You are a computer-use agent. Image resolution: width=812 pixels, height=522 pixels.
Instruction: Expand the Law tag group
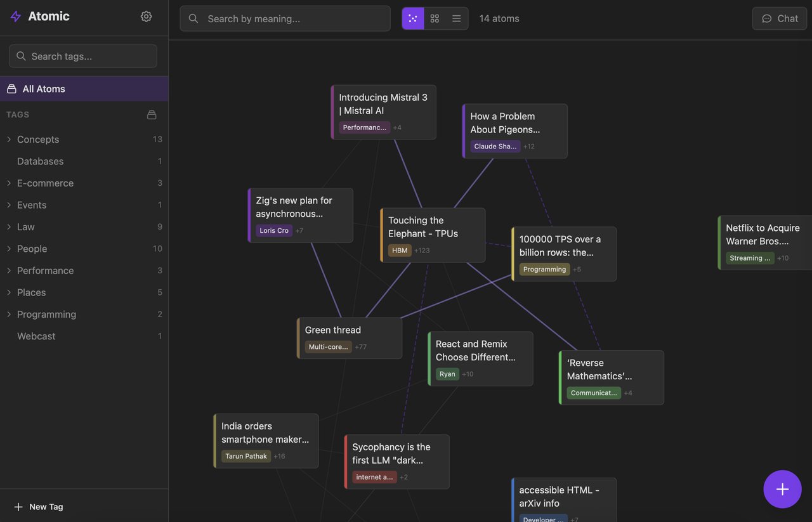point(8,226)
